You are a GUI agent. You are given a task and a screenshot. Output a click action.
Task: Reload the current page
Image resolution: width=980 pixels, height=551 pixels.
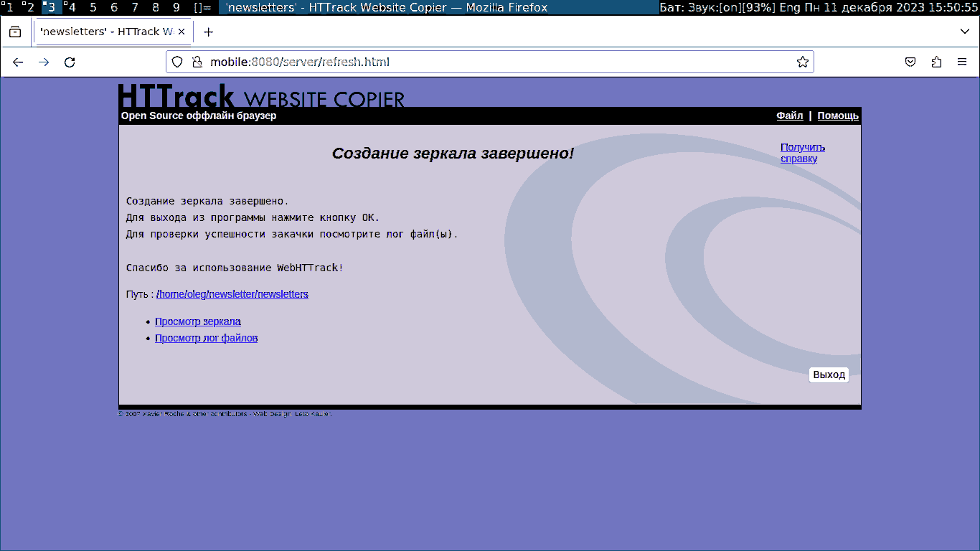click(x=70, y=62)
